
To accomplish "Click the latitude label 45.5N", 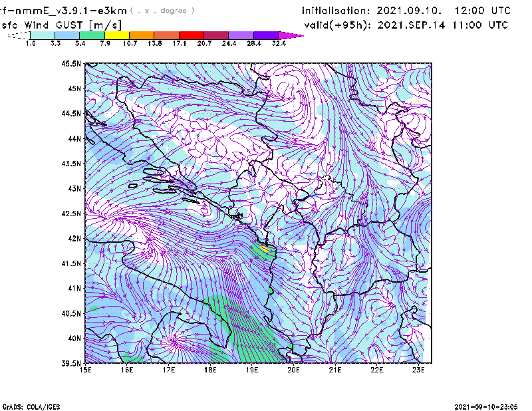I will point(71,63).
